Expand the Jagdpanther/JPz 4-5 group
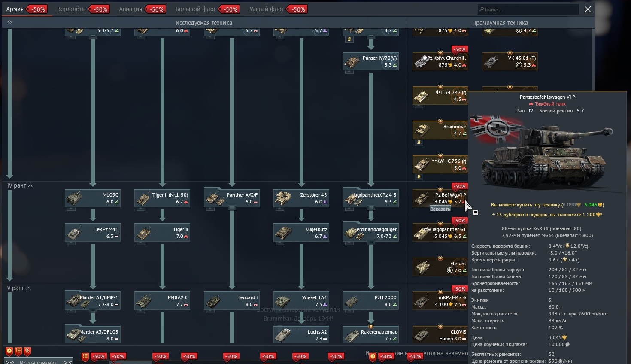Image resolution: width=631 pixels, height=364 pixels. pyautogui.click(x=371, y=208)
